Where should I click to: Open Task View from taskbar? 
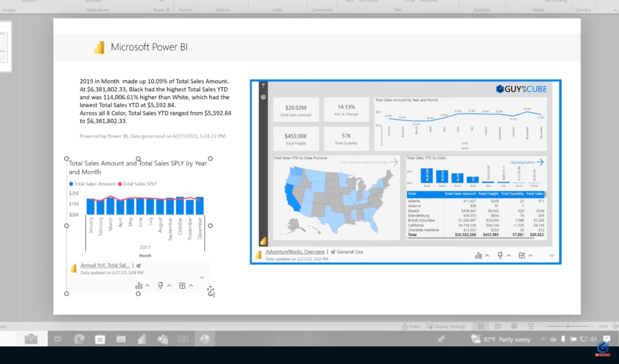pos(58,339)
